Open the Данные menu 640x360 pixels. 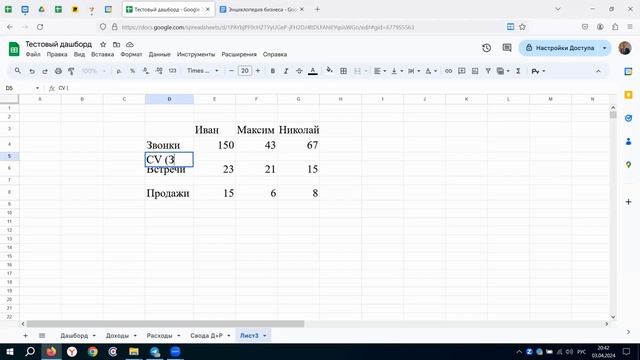[160, 54]
